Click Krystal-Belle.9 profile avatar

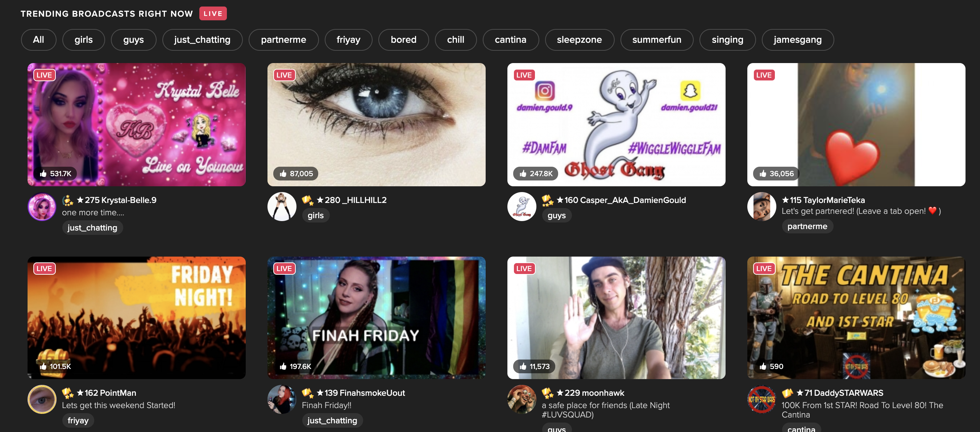click(x=42, y=207)
